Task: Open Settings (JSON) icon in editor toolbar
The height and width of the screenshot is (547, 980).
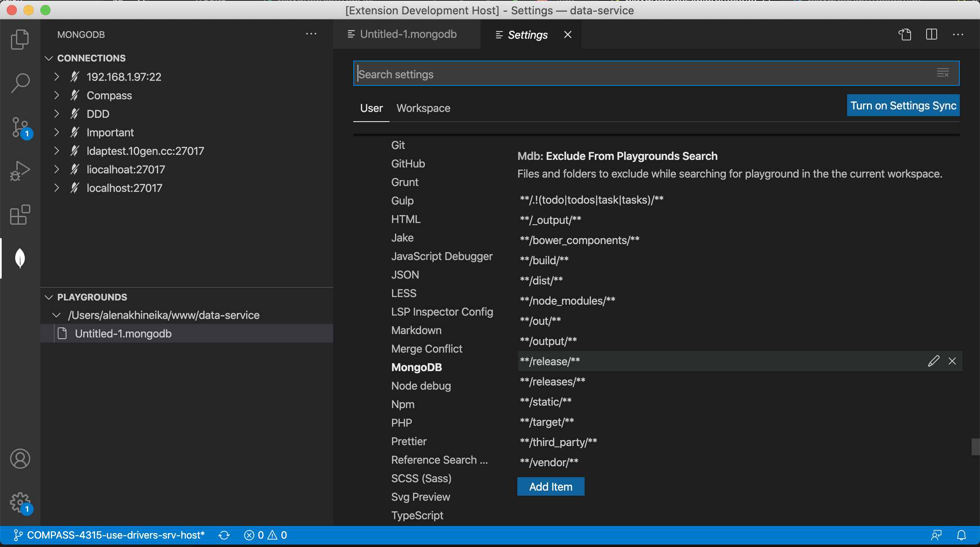Action: click(905, 35)
